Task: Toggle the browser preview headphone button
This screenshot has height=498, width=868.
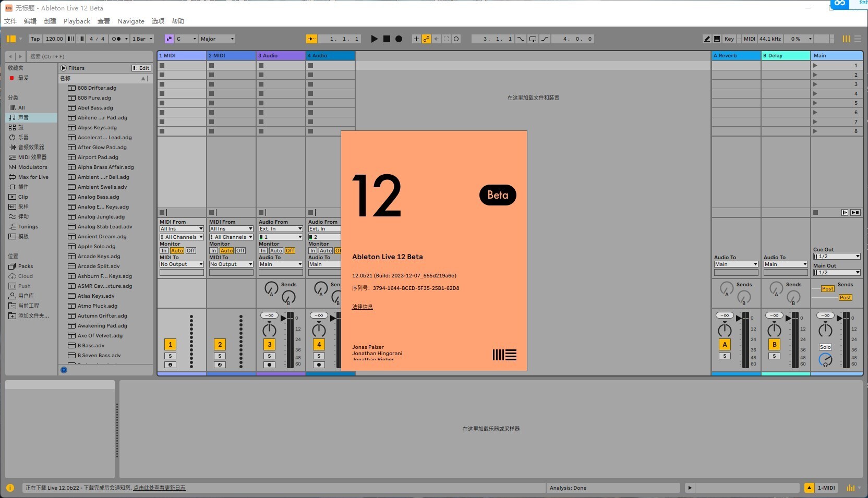Action: tap(64, 370)
